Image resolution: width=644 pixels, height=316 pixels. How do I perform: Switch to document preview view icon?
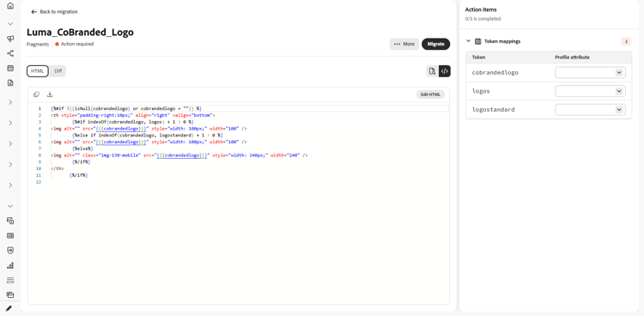[432, 71]
